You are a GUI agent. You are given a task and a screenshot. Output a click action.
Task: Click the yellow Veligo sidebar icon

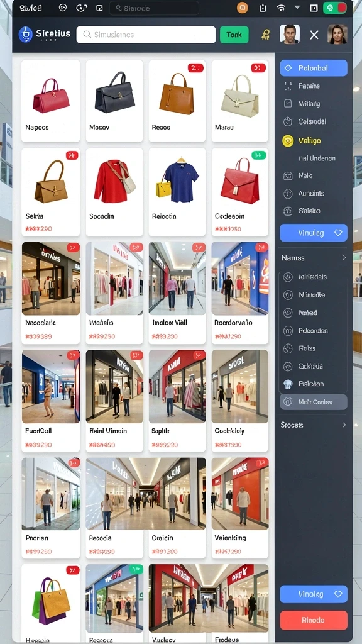click(288, 141)
